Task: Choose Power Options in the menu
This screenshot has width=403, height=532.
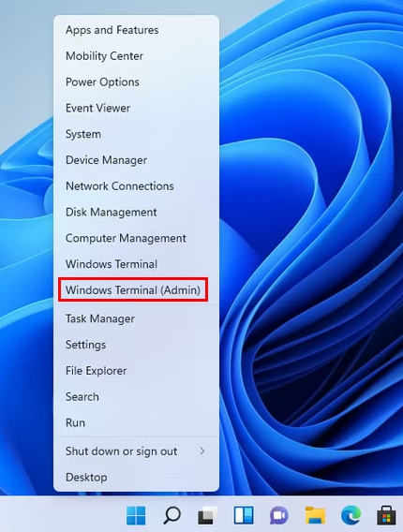Action: (136, 82)
